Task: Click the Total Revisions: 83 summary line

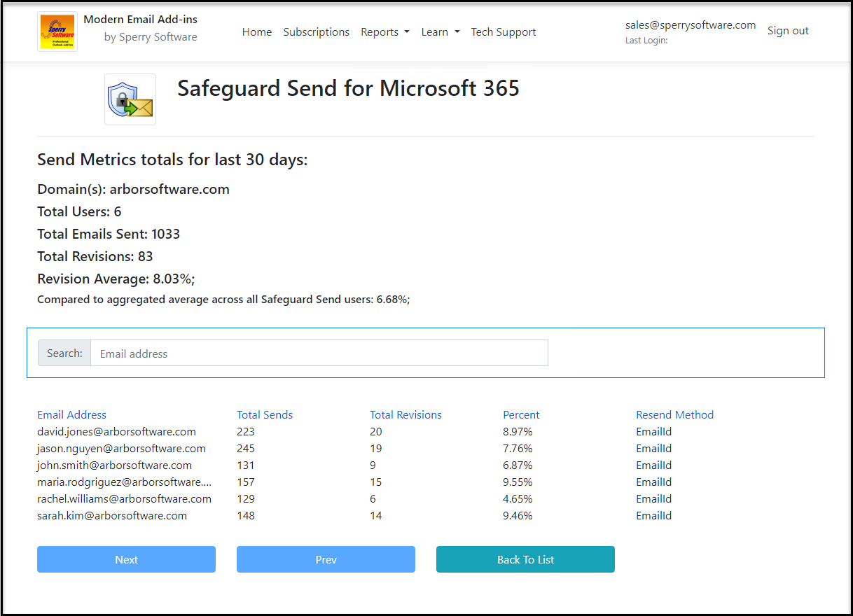Action: pyautogui.click(x=95, y=256)
